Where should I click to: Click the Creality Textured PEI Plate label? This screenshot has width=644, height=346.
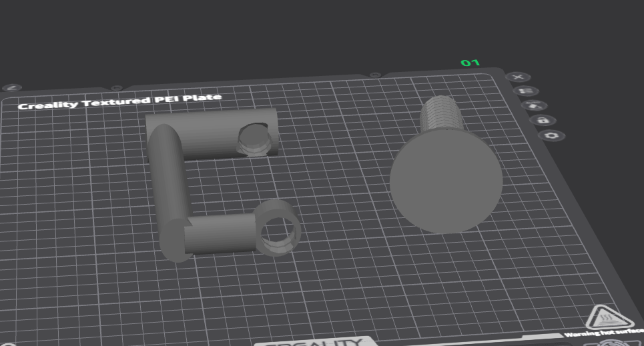(x=119, y=101)
